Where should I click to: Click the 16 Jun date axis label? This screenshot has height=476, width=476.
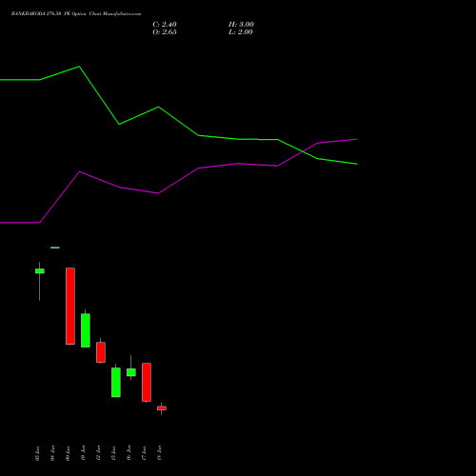[x=129, y=453]
